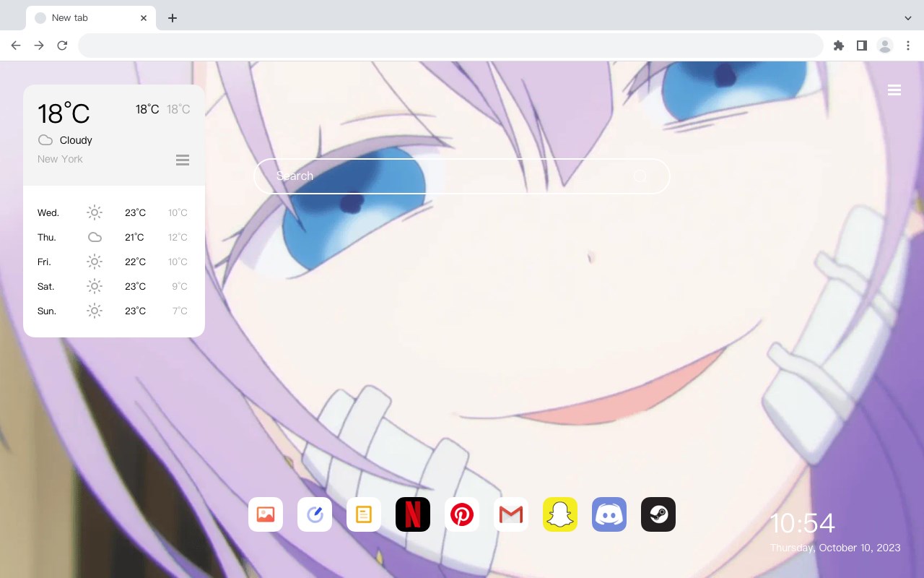The width and height of the screenshot is (924, 578).
Task: Click Thursday's 21°C high temperature
Action: point(134,237)
